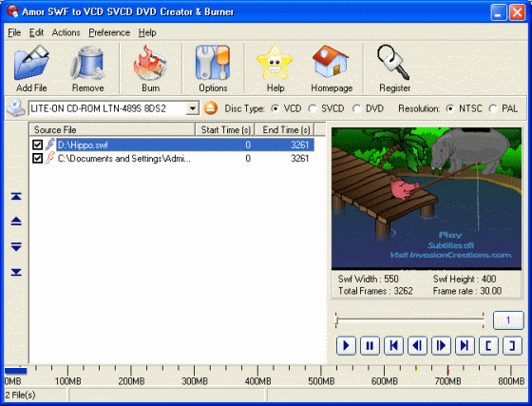
Task: Uncheck the D:\Hippo.swf checkbox
Action: [37, 145]
